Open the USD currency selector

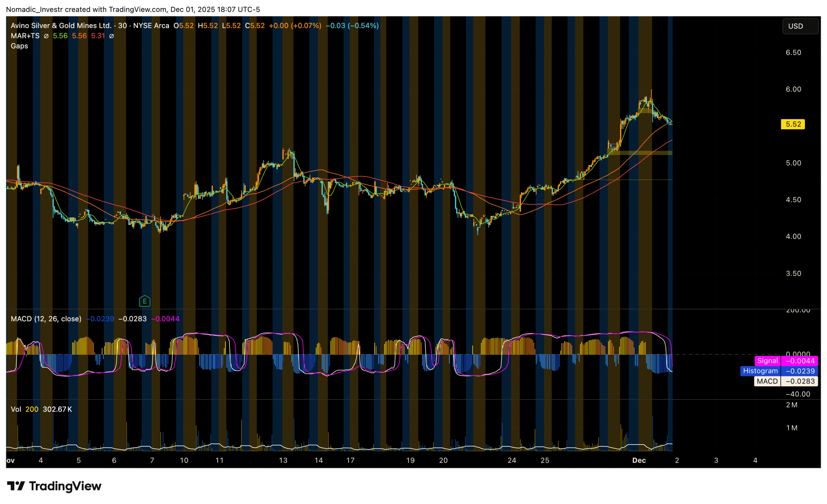[800, 26]
